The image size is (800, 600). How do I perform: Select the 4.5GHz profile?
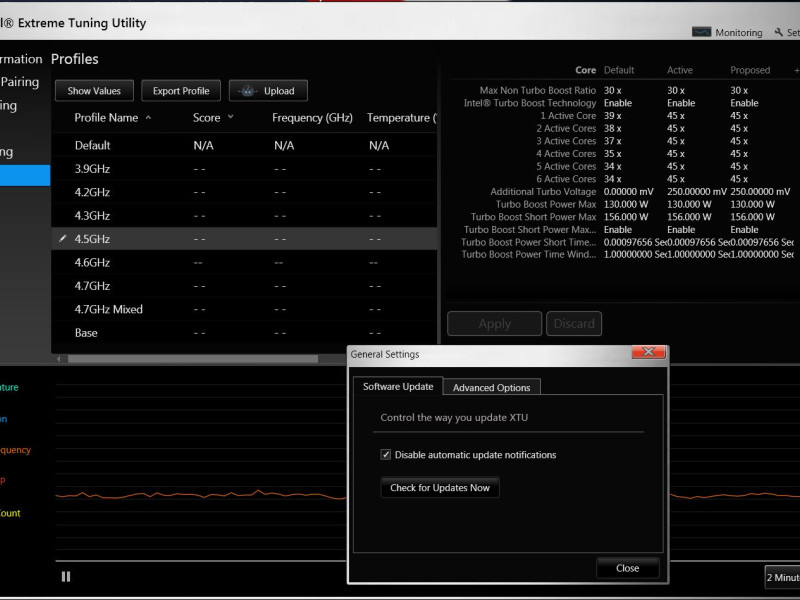tap(244, 239)
